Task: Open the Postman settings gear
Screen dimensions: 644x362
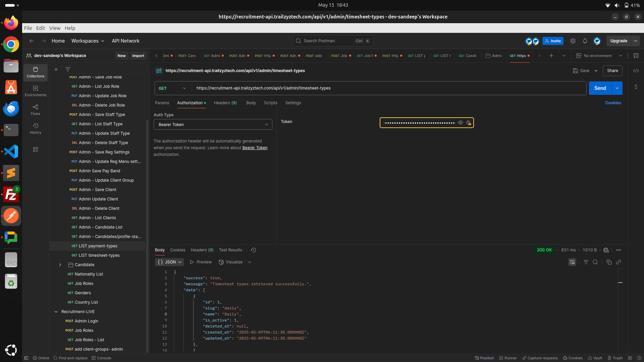Action: pyautogui.click(x=573, y=41)
